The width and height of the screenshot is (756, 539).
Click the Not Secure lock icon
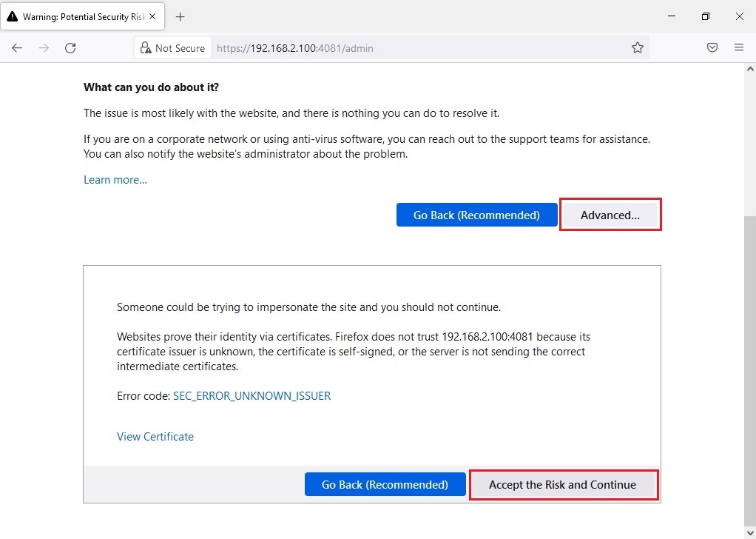[x=146, y=48]
